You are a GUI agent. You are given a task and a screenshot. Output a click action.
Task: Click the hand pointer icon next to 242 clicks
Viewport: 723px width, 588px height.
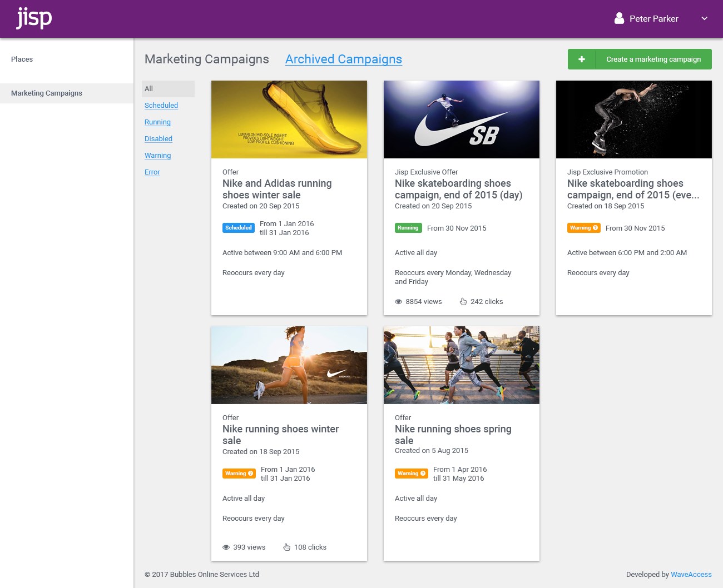463,302
